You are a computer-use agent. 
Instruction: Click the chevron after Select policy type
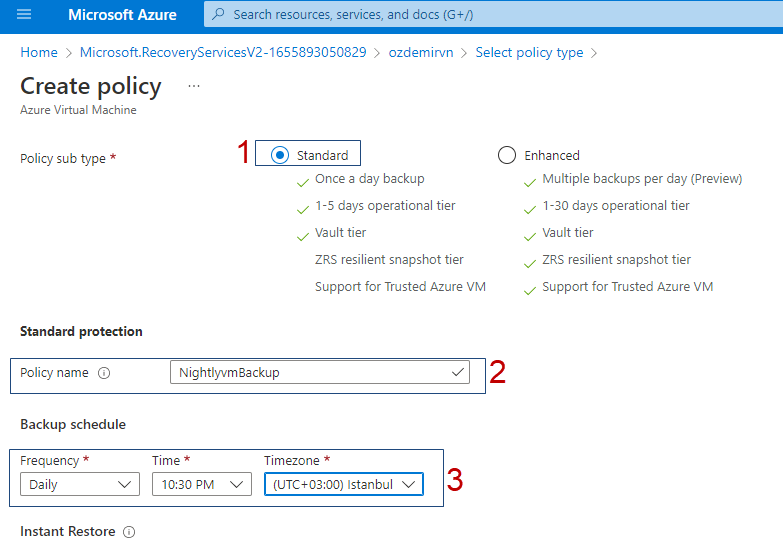[594, 53]
